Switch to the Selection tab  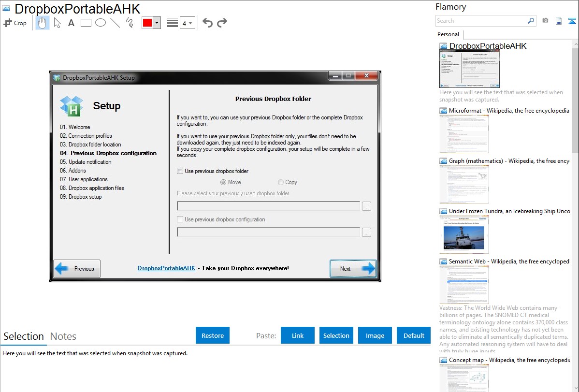24,336
